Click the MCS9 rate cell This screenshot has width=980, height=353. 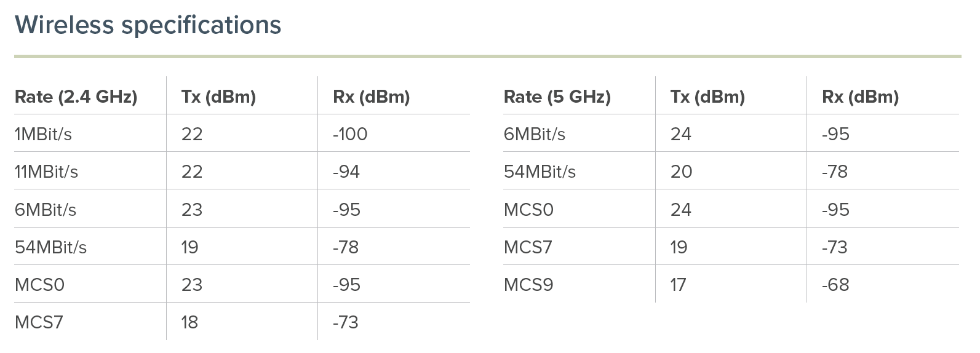(528, 285)
